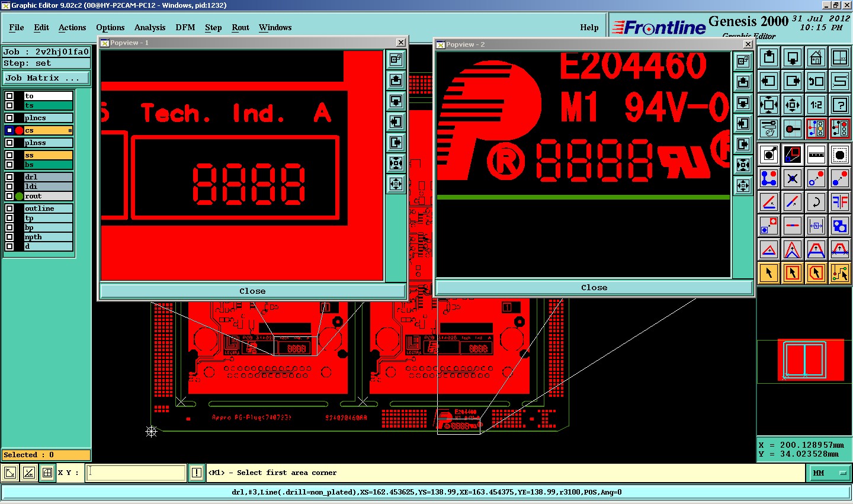The width and height of the screenshot is (853, 504).
Task: Open the Analysis menu
Action: (x=150, y=27)
